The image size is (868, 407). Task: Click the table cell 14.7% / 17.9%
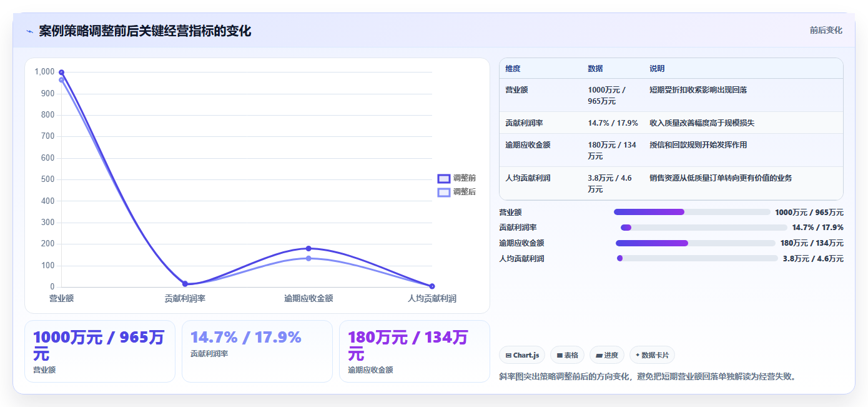click(613, 123)
